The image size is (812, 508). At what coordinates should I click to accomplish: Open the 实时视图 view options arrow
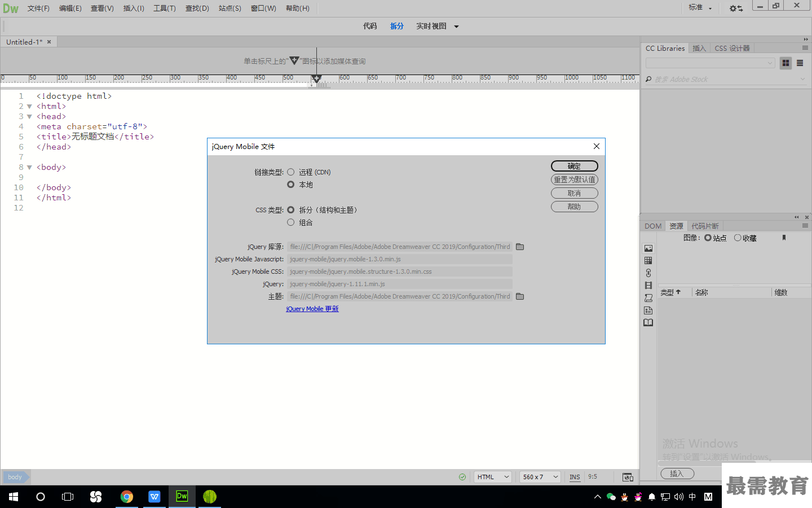click(x=456, y=27)
